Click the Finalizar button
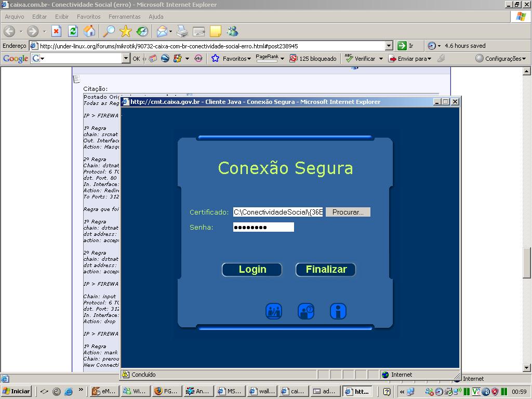This screenshot has height=399, width=532. click(326, 270)
